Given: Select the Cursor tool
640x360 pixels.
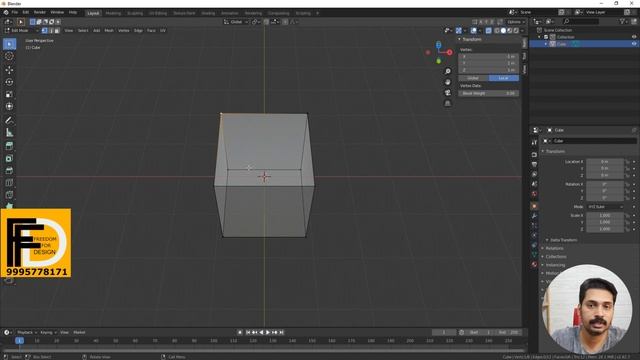Looking at the screenshot, I should coord(9,56).
